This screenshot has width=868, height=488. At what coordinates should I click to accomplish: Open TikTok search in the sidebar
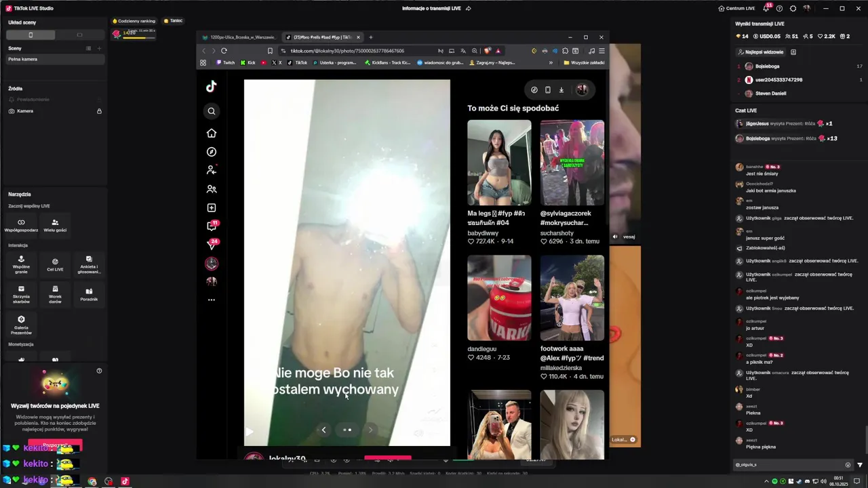pos(212,111)
